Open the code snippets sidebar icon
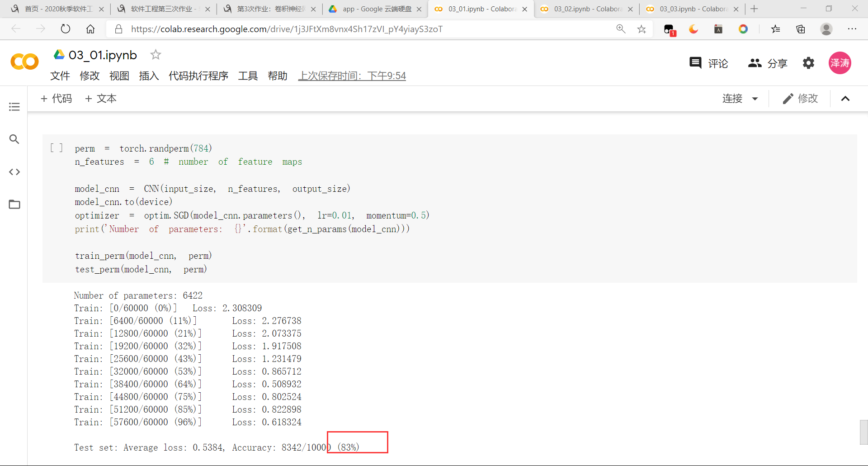868x466 pixels. (14, 172)
